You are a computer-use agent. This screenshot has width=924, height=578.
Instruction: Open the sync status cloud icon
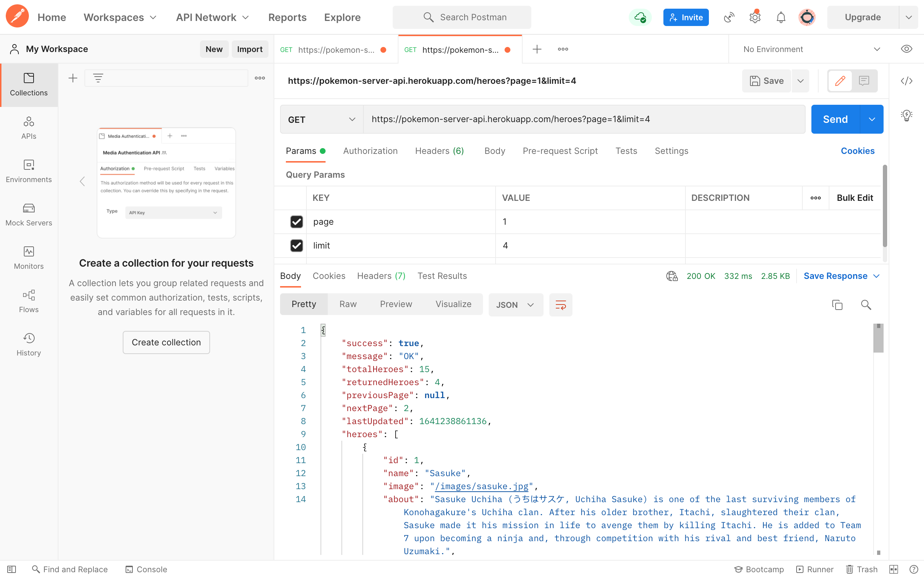click(x=640, y=17)
